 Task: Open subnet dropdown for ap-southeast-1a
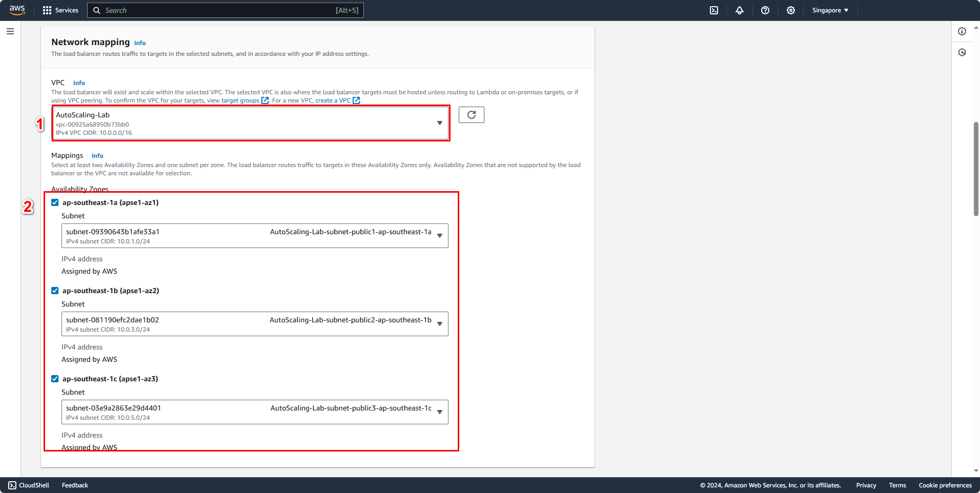(440, 235)
